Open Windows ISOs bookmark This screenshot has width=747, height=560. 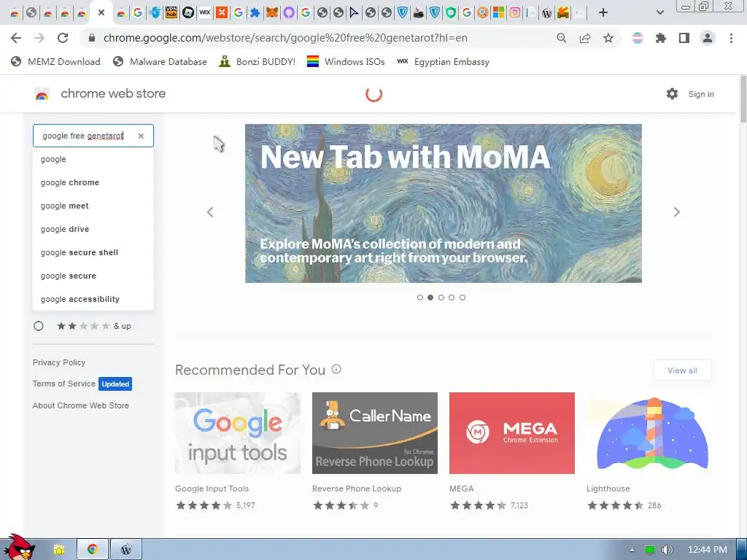click(346, 61)
